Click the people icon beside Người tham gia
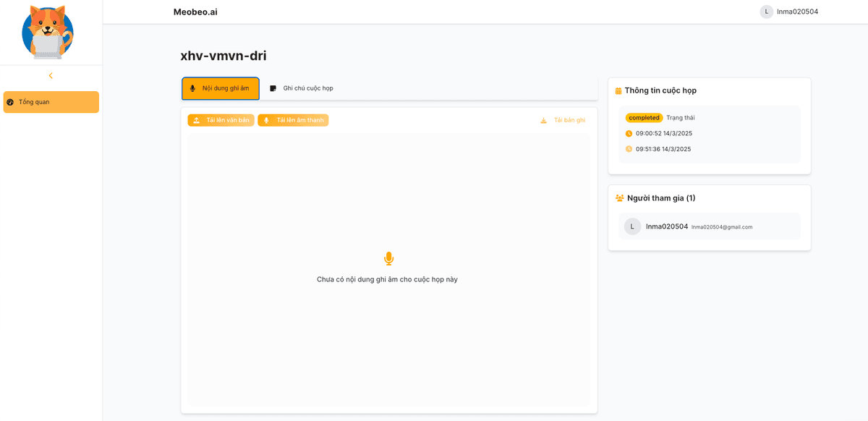This screenshot has width=868, height=421. coord(620,198)
